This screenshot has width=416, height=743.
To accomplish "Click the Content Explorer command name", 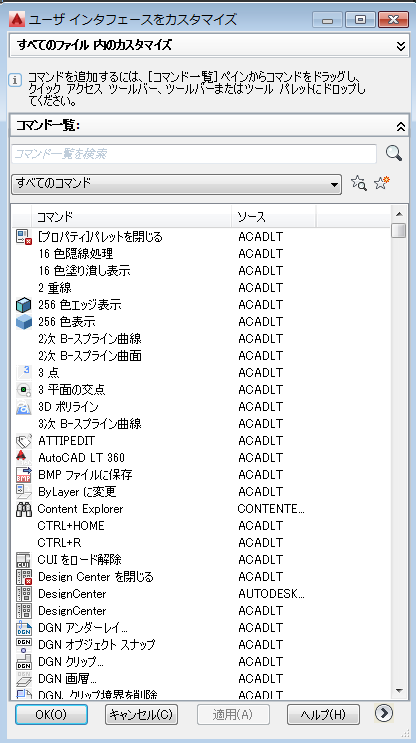I will point(80,509).
